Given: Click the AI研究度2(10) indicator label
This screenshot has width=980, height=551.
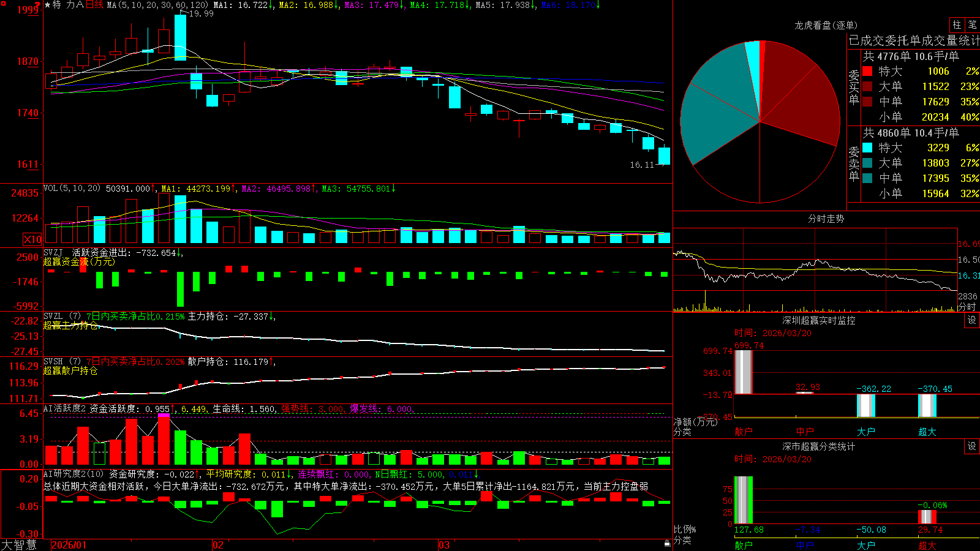Looking at the screenshot, I should [73, 474].
